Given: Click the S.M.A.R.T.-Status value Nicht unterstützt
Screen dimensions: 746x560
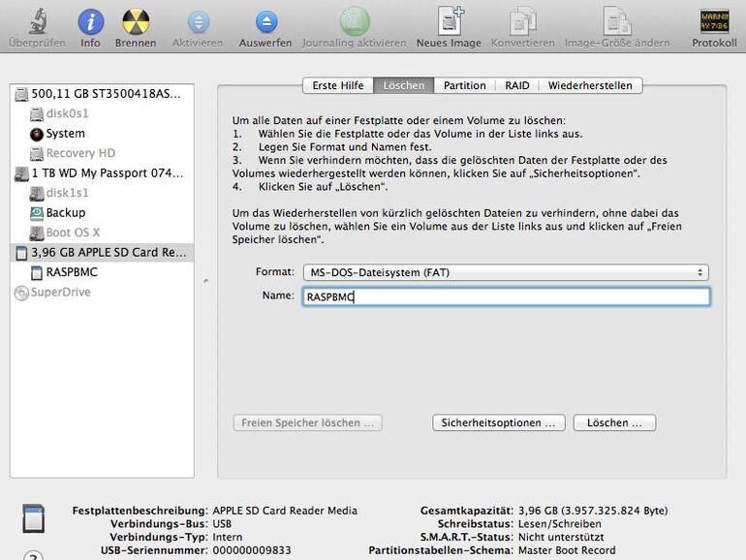Looking at the screenshot, I should coord(561,537).
